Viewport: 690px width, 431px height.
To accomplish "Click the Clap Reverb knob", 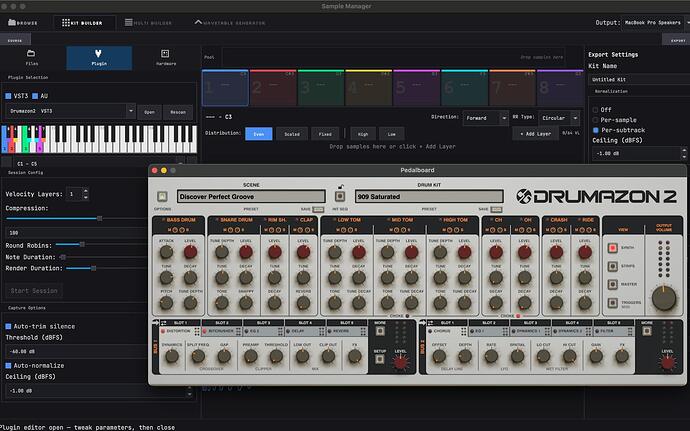I will (x=303, y=302).
